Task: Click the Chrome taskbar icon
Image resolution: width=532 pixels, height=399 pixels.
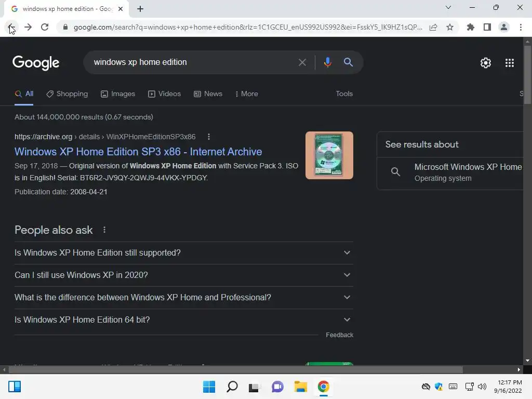Action: coord(323,387)
